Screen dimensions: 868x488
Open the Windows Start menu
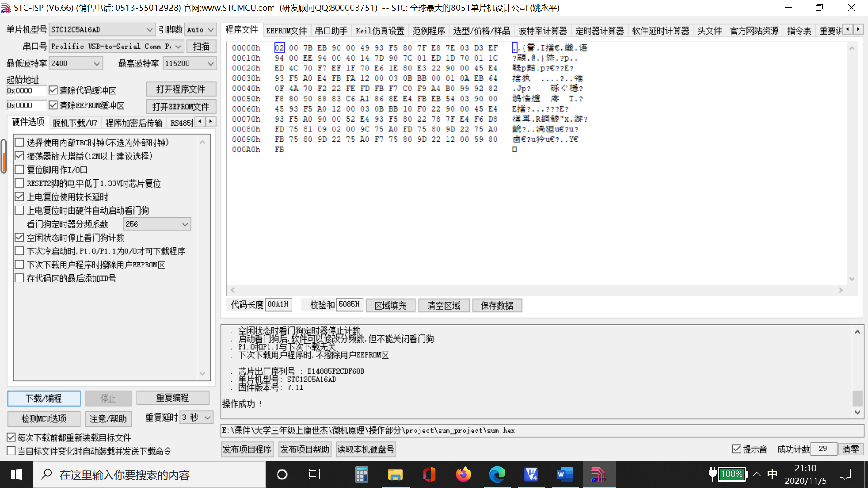[x=15, y=474]
